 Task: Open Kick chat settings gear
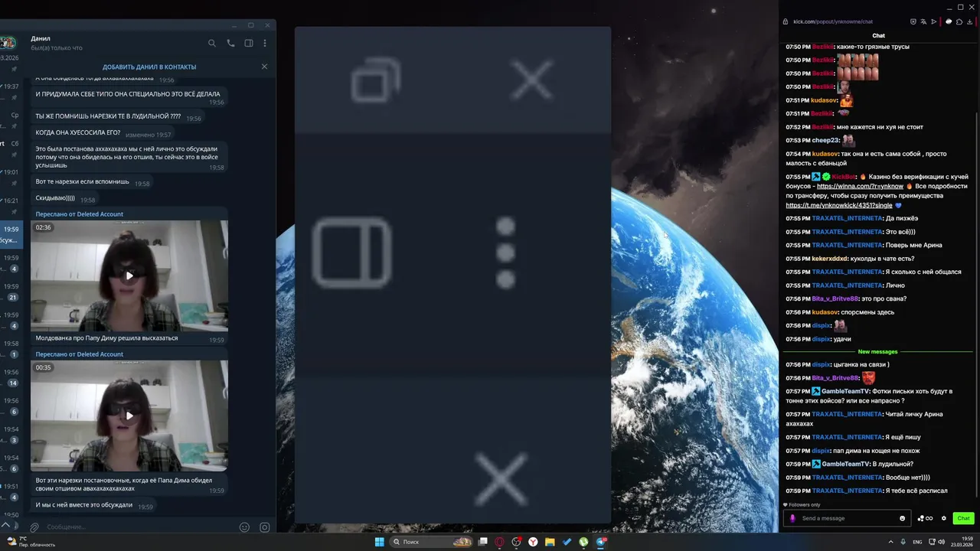[944, 518]
